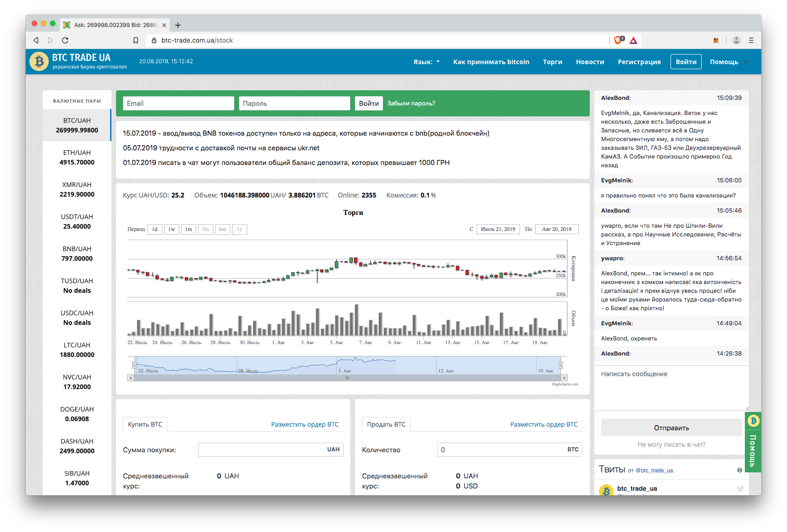787x532 pixels.
Task: Open the Торги menu item
Action: [x=553, y=62]
